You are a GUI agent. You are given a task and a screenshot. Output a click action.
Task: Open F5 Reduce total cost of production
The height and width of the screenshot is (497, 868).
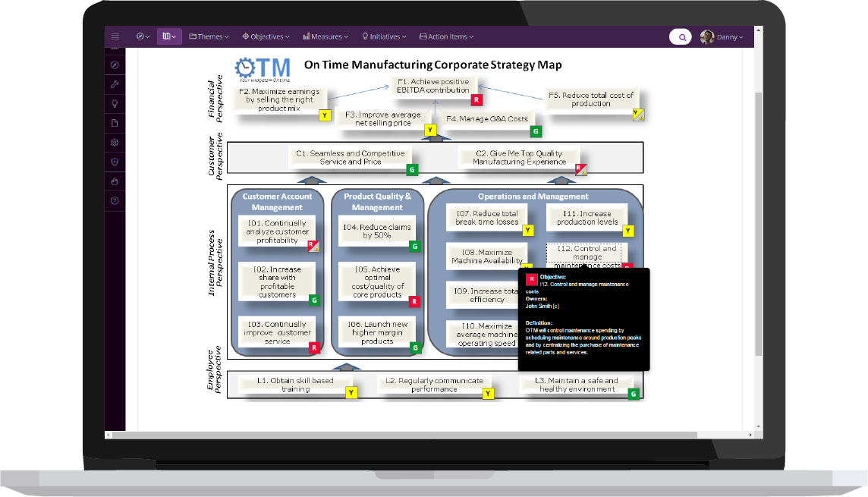590,99
